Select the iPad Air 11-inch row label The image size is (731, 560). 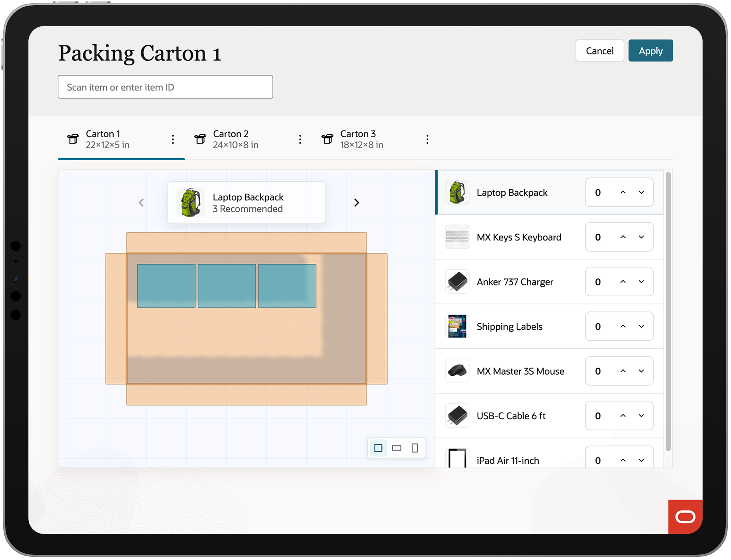click(508, 460)
